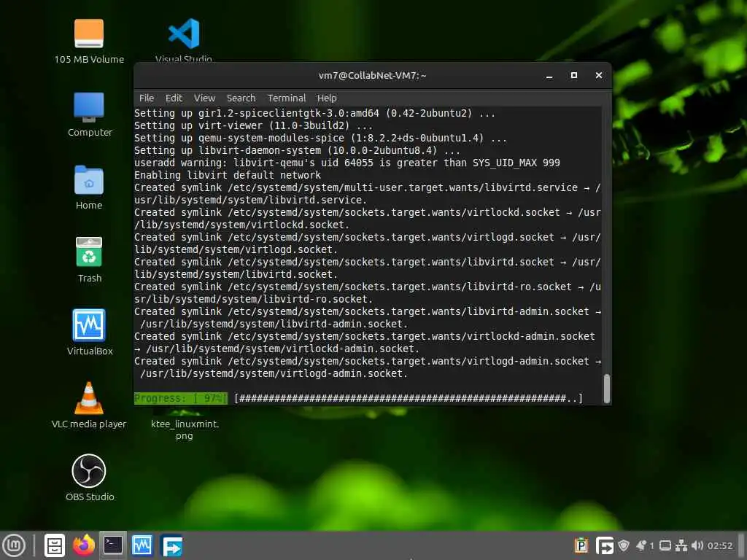Select the ktee_linuxmint.png desktop file
The image size is (747, 560).
(185, 426)
